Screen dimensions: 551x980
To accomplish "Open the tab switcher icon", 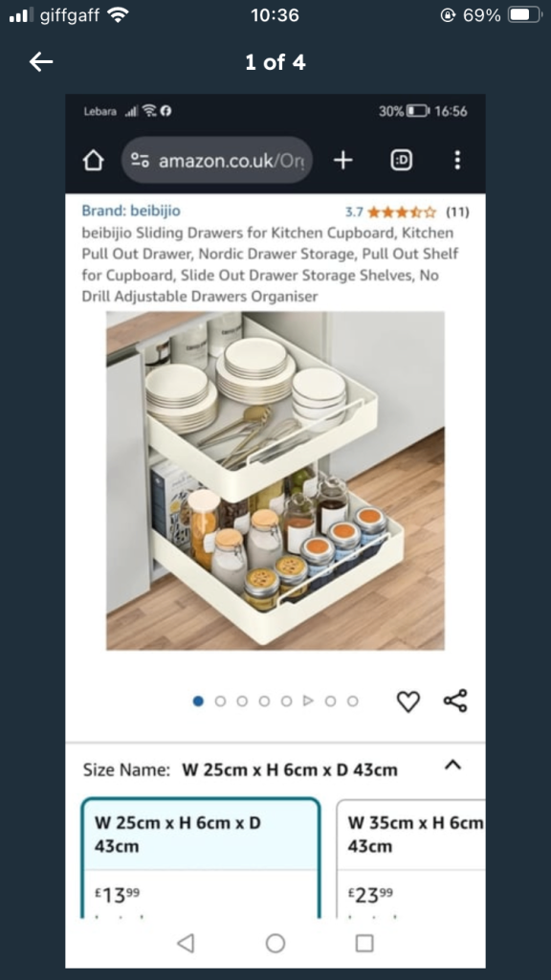I will pyautogui.click(x=401, y=161).
